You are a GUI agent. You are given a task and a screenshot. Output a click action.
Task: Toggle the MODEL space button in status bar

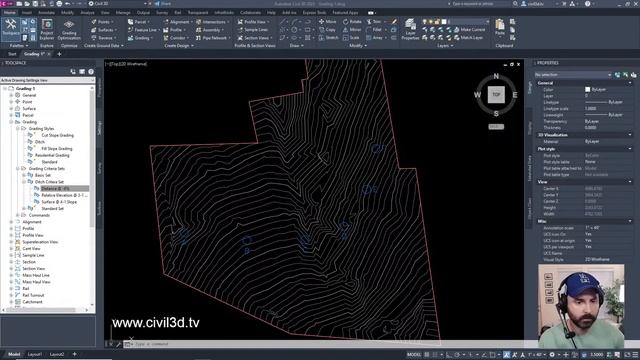[x=413, y=355]
